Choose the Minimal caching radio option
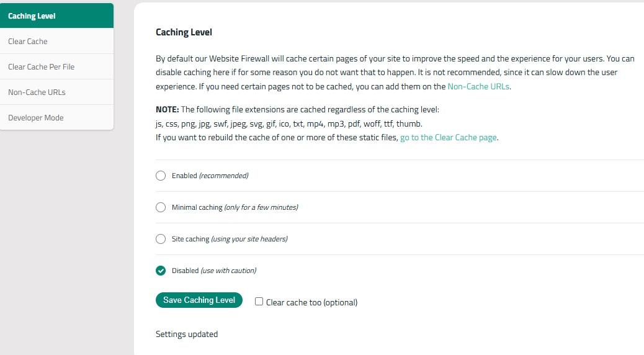The image size is (644, 355). [x=161, y=207]
